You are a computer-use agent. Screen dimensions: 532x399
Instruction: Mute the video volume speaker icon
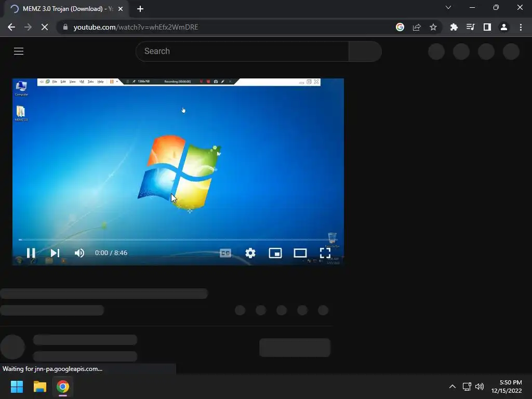click(79, 253)
